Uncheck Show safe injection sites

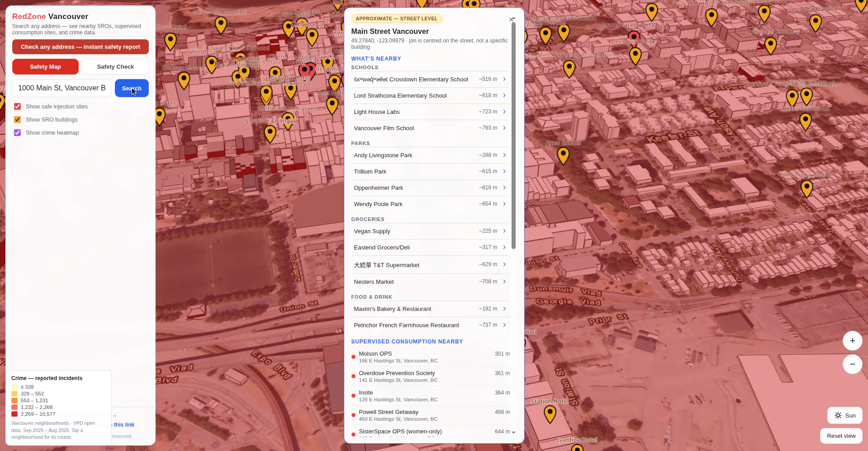coord(18,107)
